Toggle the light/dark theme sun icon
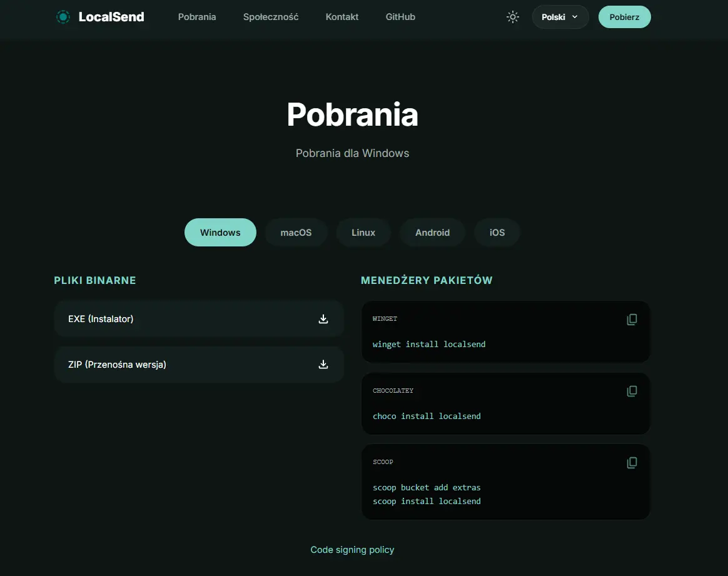This screenshot has width=728, height=576. (x=513, y=17)
